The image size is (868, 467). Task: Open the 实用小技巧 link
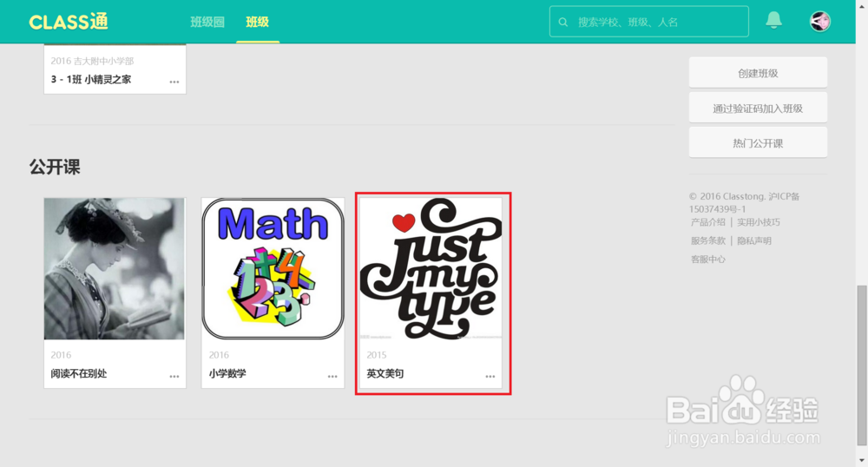(x=759, y=222)
